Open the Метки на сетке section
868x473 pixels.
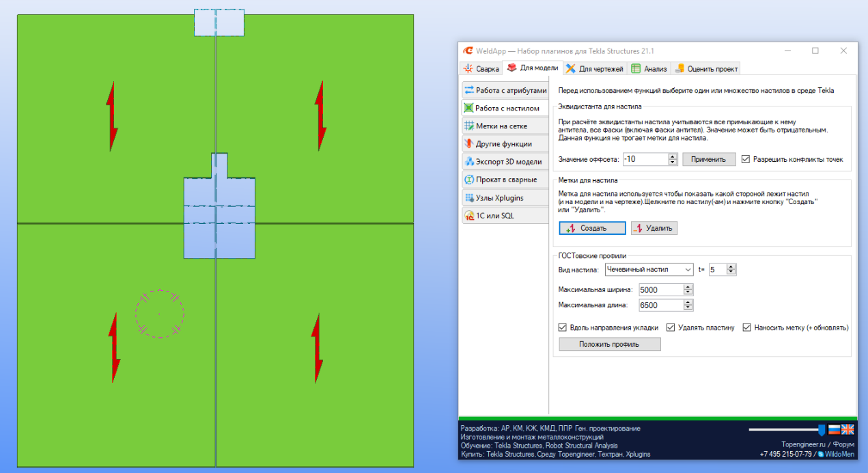coord(505,126)
